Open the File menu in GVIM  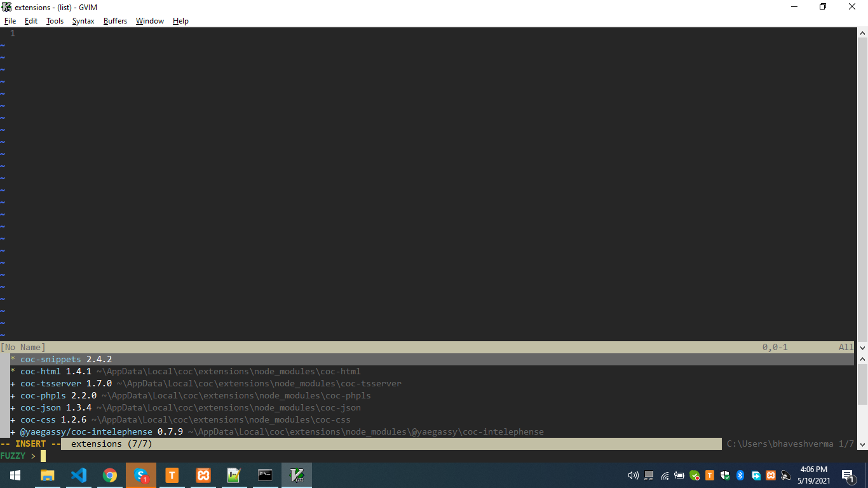coord(10,21)
